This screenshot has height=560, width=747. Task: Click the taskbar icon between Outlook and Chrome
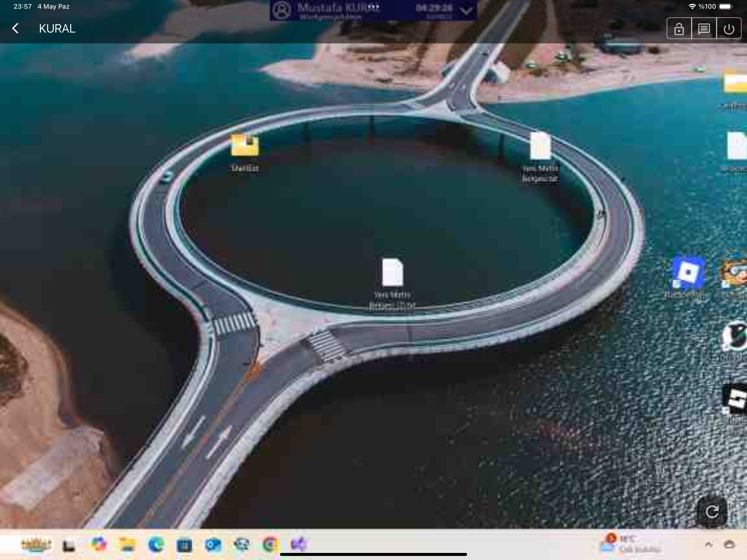point(242,545)
